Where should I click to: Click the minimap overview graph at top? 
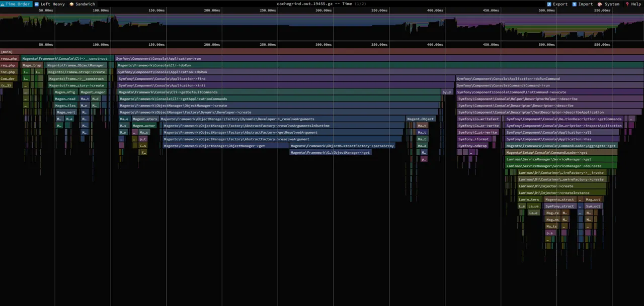(322, 24)
